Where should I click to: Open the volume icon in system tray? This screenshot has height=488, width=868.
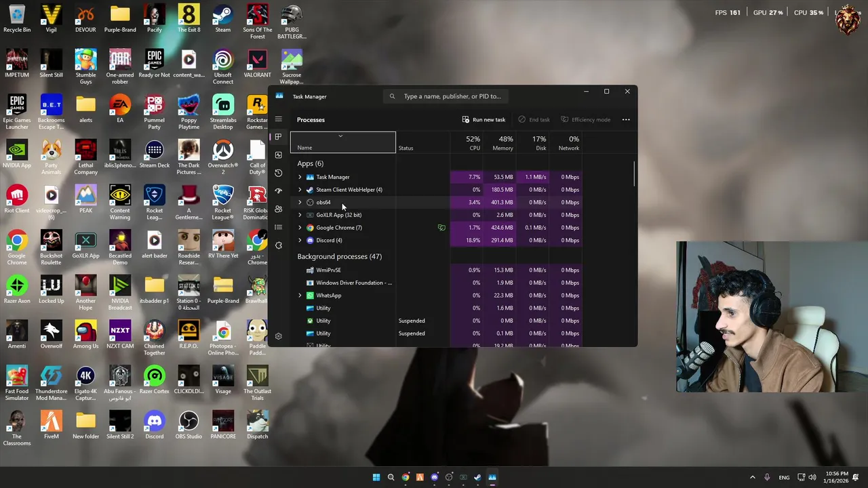pos(812,477)
